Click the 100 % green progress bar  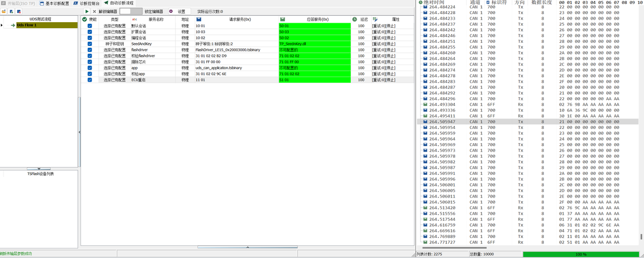point(581,254)
